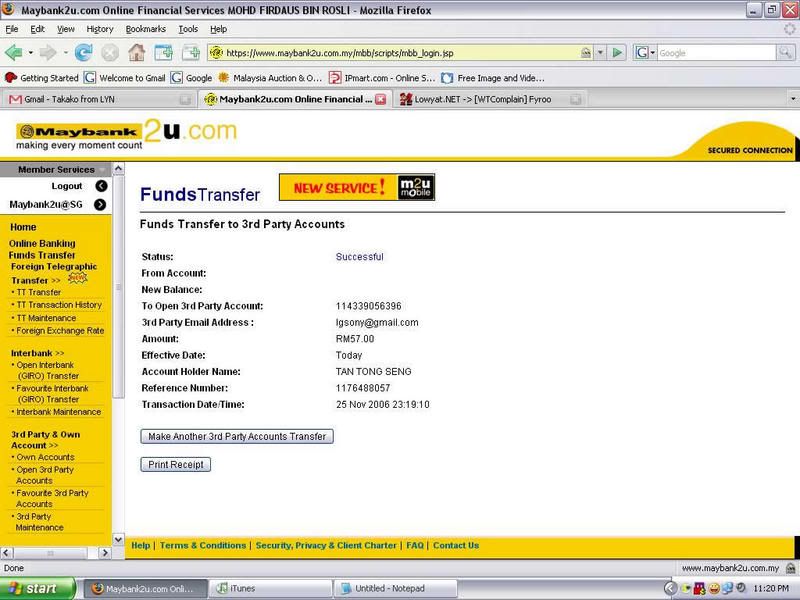Click Make Another 3rd Party Accounts Transfer
Screen dimensions: 800x600
coord(237,437)
